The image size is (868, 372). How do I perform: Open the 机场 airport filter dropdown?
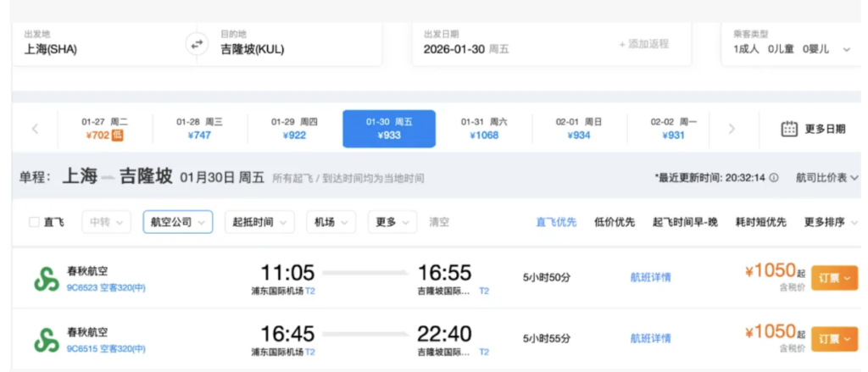point(331,222)
